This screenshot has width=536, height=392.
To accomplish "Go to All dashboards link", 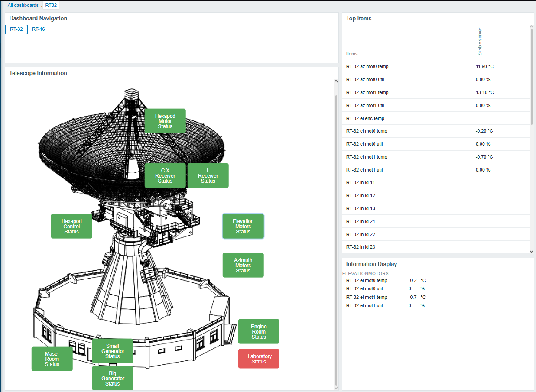I will point(23,5).
